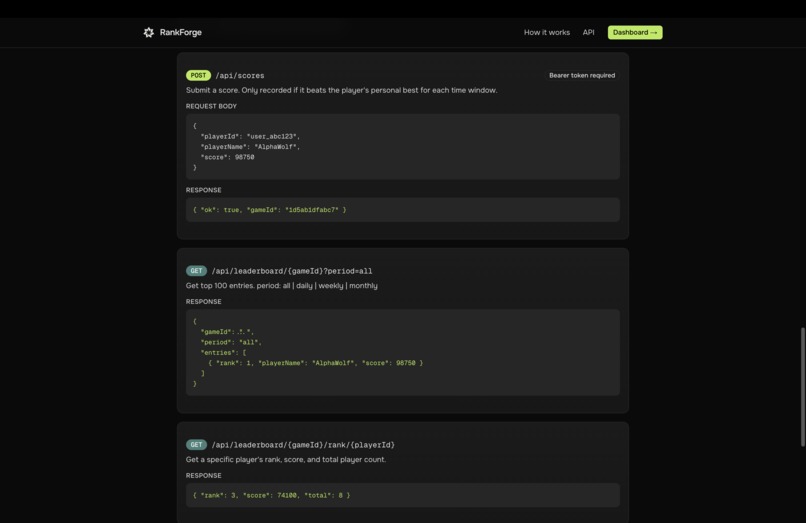Open the Dashboard button

coord(635,32)
